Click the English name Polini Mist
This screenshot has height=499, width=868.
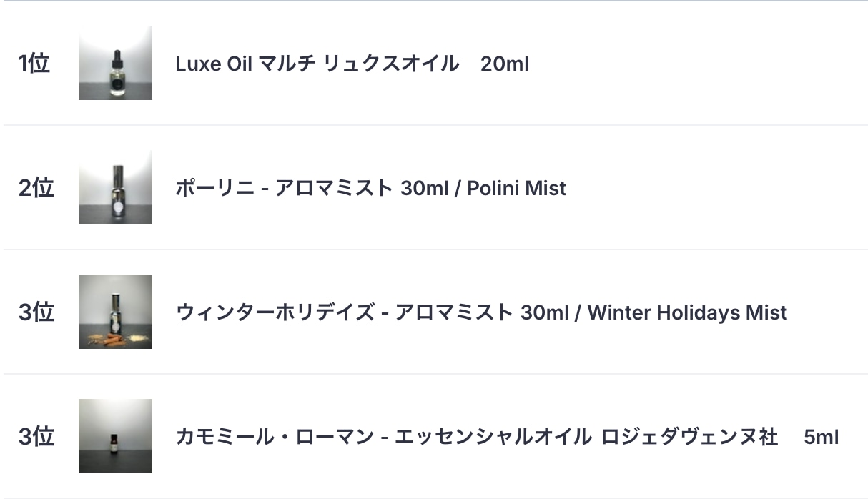517,188
